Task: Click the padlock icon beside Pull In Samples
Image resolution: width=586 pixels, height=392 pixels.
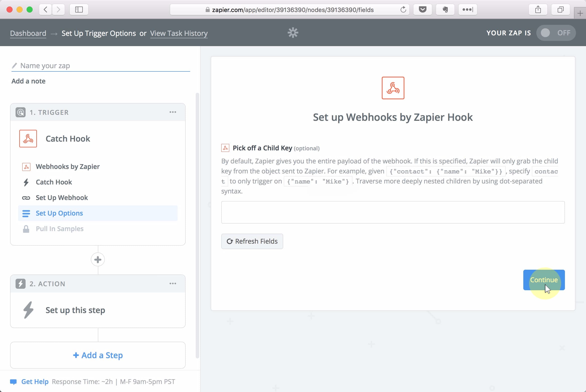Action: coord(26,229)
